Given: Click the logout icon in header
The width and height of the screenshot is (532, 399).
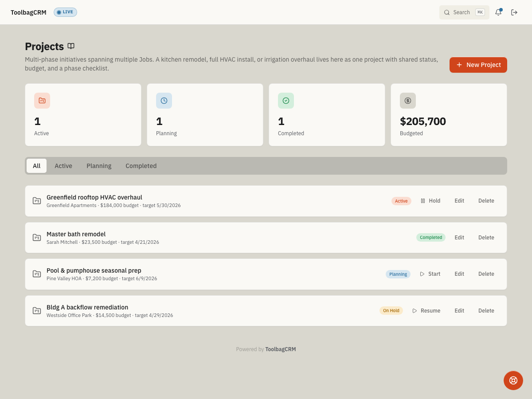Looking at the screenshot, I should [x=514, y=12].
